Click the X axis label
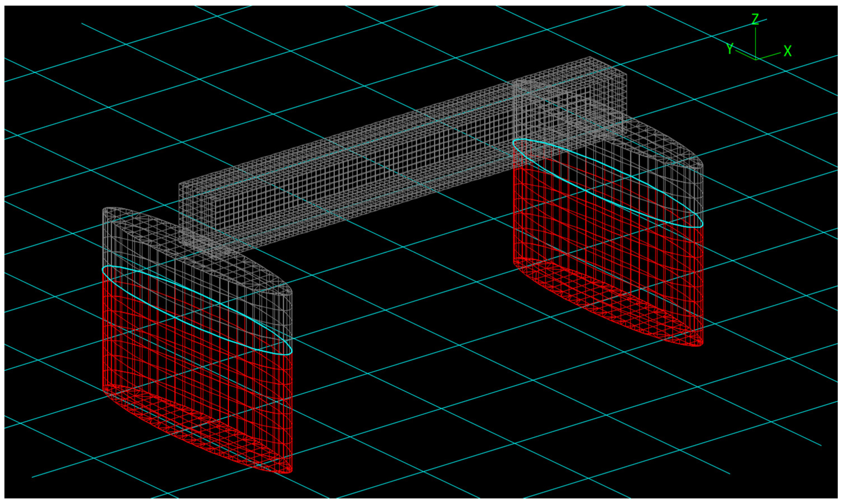The height and width of the screenshot is (504, 841). pos(788,51)
